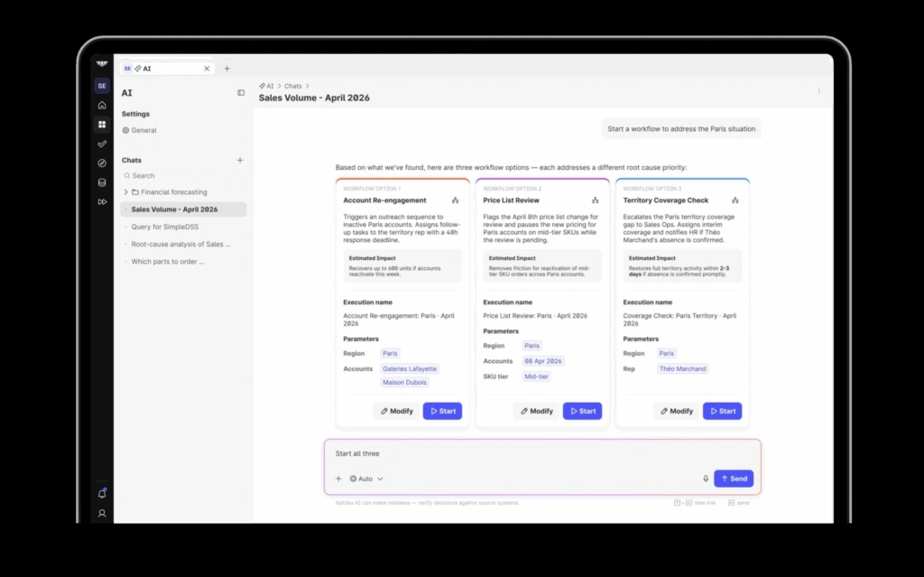Open the database icon in sidebar
This screenshot has height=577, width=924.
(102, 182)
